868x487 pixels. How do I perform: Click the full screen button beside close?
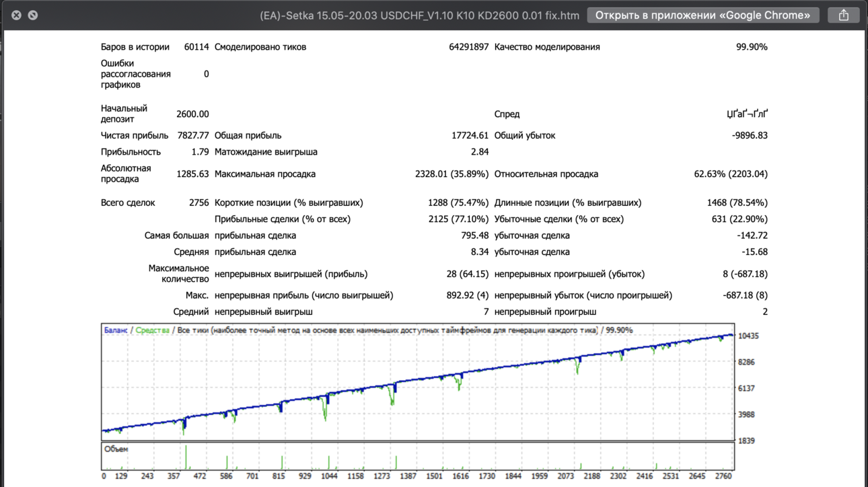pyautogui.click(x=32, y=15)
